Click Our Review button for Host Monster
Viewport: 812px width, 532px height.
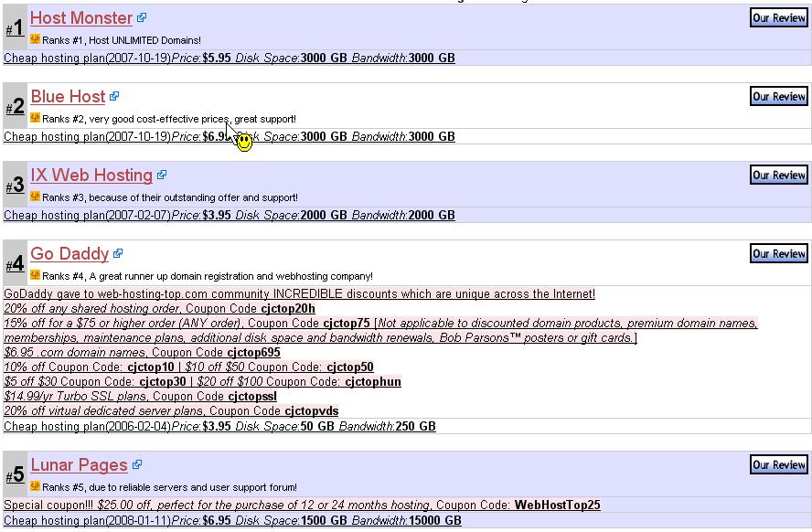click(x=779, y=17)
